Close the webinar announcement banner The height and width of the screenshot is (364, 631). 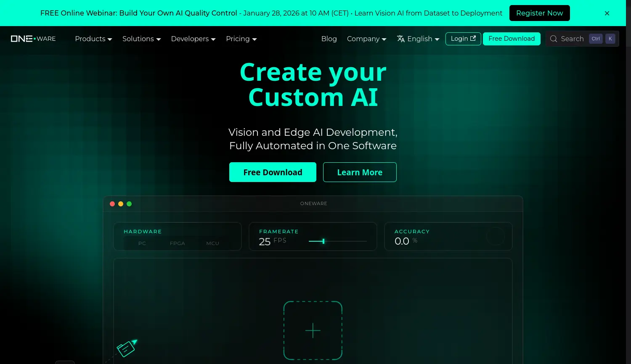pyautogui.click(x=607, y=13)
